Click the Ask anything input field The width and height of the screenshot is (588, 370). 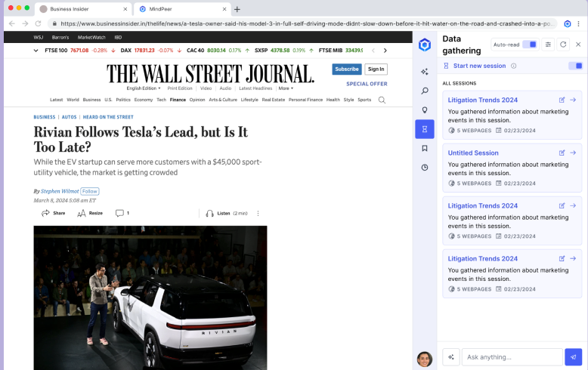click(x=512, y=357)
